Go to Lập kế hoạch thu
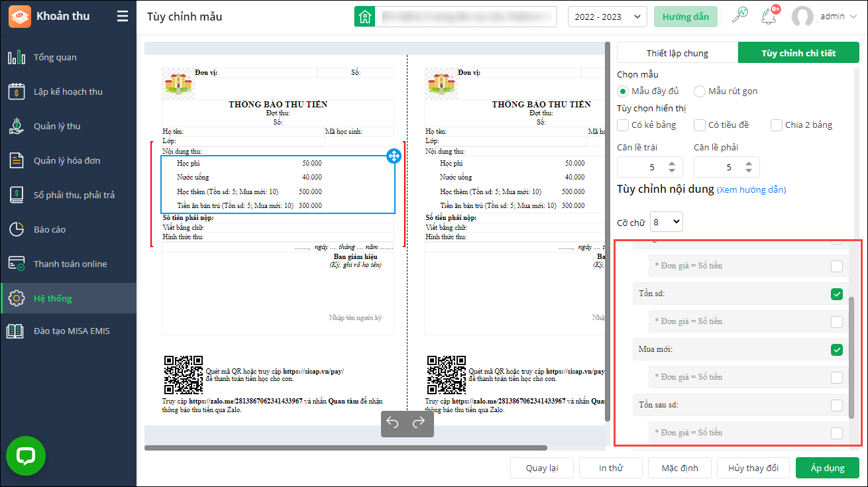The image size is (868, 487). [x=68, y=91]
